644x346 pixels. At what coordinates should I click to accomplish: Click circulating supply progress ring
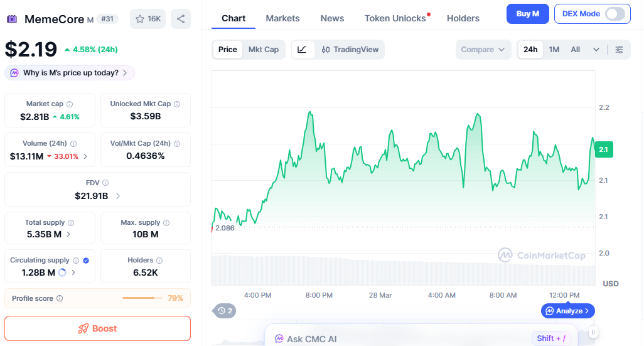pos(62,273)
